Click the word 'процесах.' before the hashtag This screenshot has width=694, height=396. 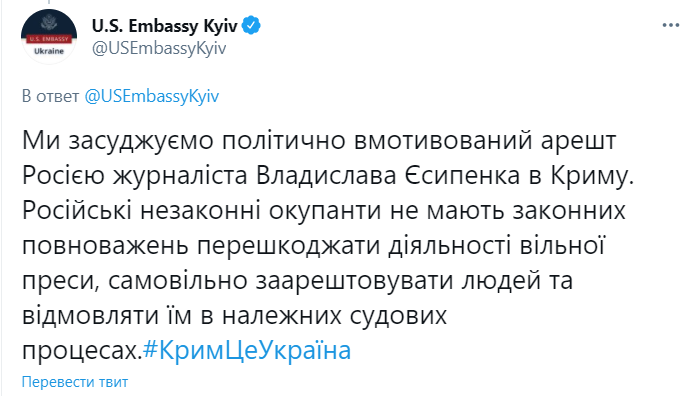(x=82, y=351)
